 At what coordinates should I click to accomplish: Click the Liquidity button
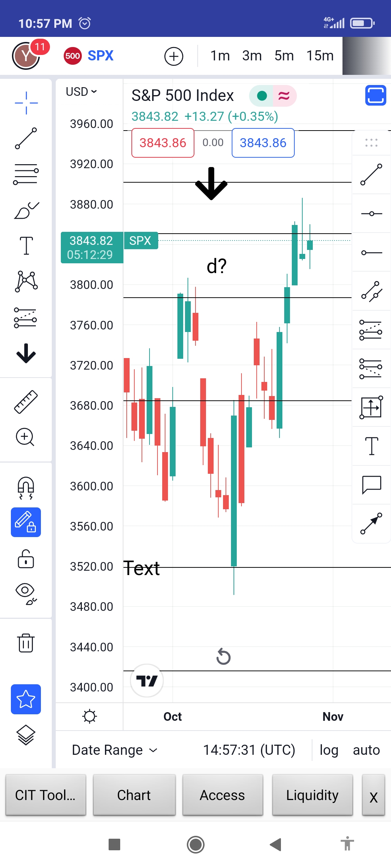click(x=312, y=795)
